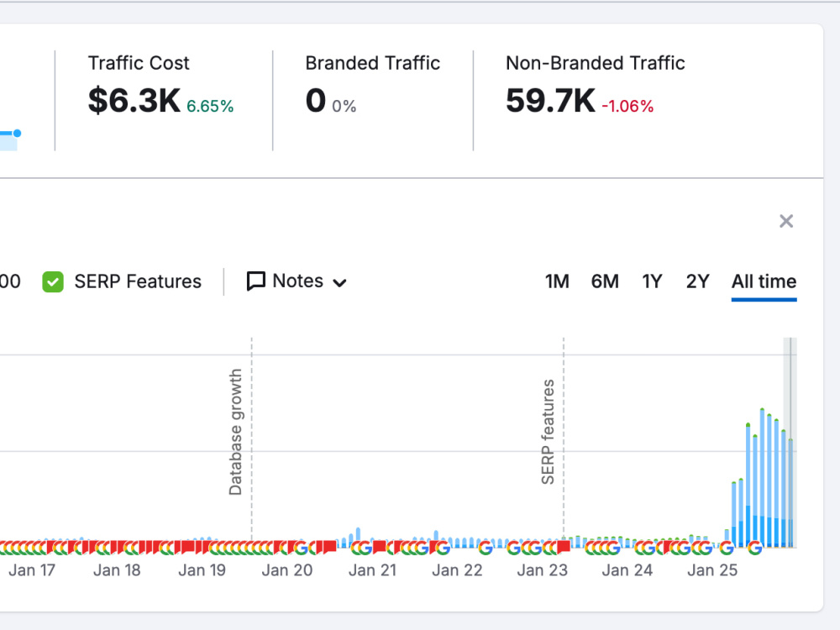Open the Notes dropdown

(x=297, y=281)
